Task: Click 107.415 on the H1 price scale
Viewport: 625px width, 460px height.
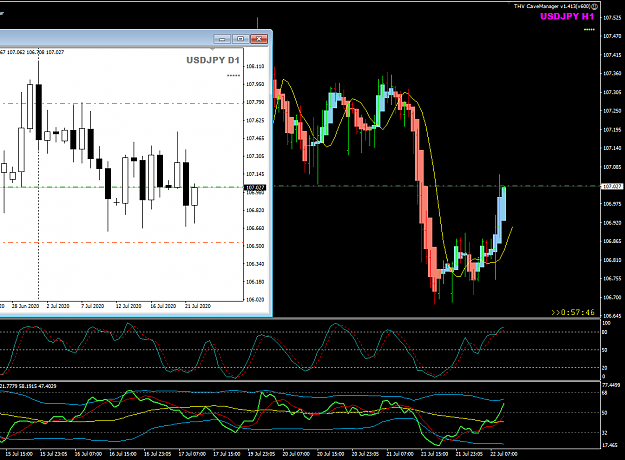Action: pyautogui.click(x=612, y=55)
